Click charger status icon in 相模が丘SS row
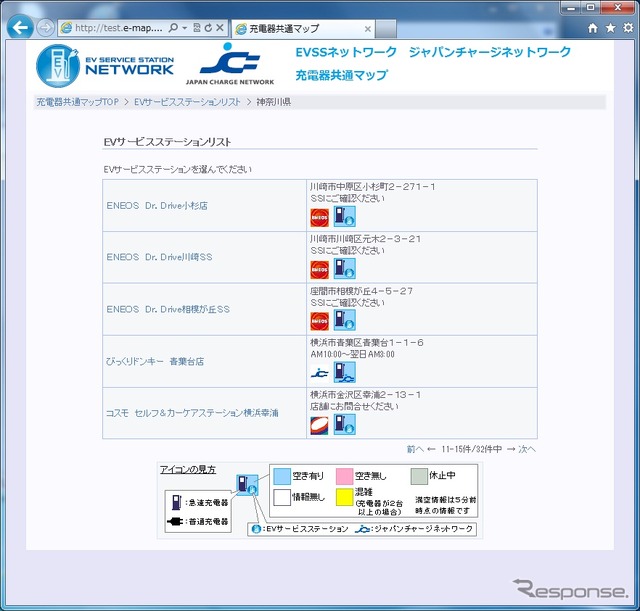640x611 pixels. (x=344, y=320)
